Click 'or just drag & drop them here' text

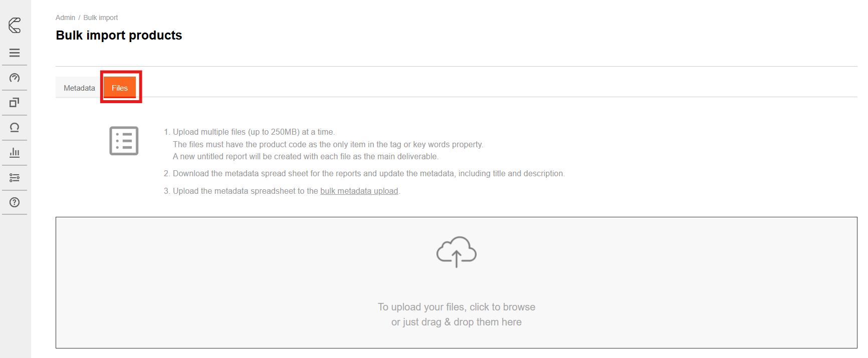(x=456, y=322)
